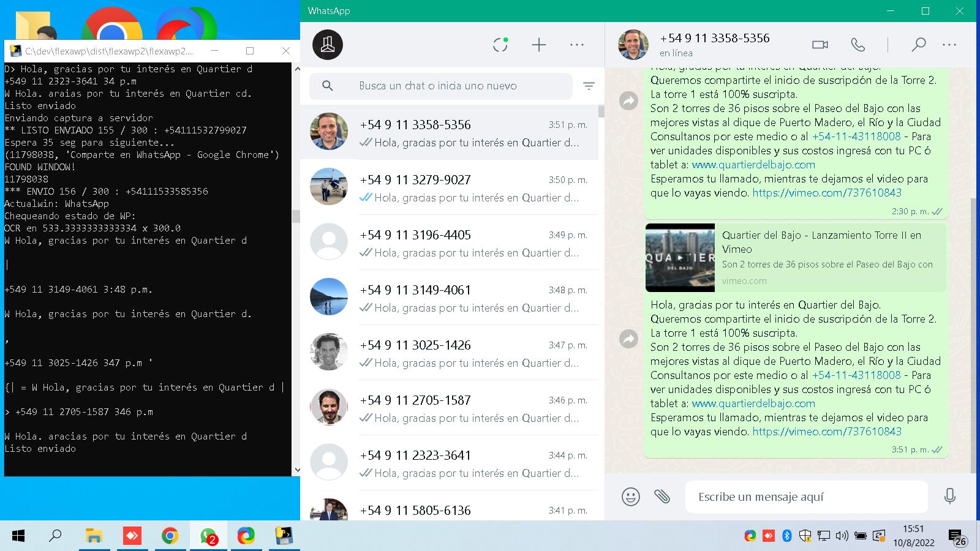This screenshot has width=980, height=551.
Task: Toggle the unread chats filter icon
Action: pos(589,86)
